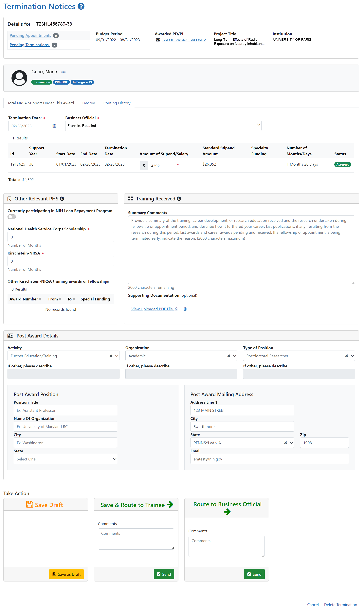
Task: Delete the uploaded PDF with trash icon
Action: click(x=185, y=309)
